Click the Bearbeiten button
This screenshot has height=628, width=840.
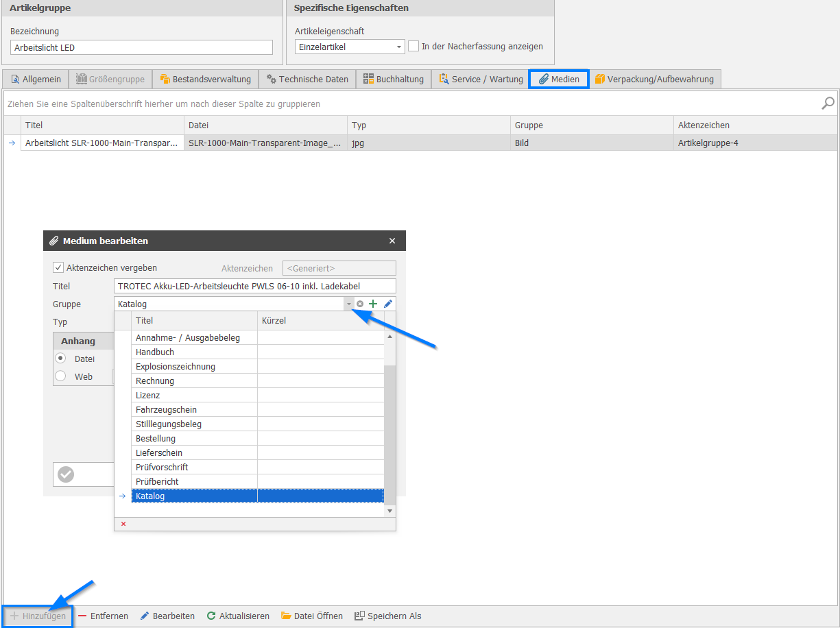[x=167, y=616]
